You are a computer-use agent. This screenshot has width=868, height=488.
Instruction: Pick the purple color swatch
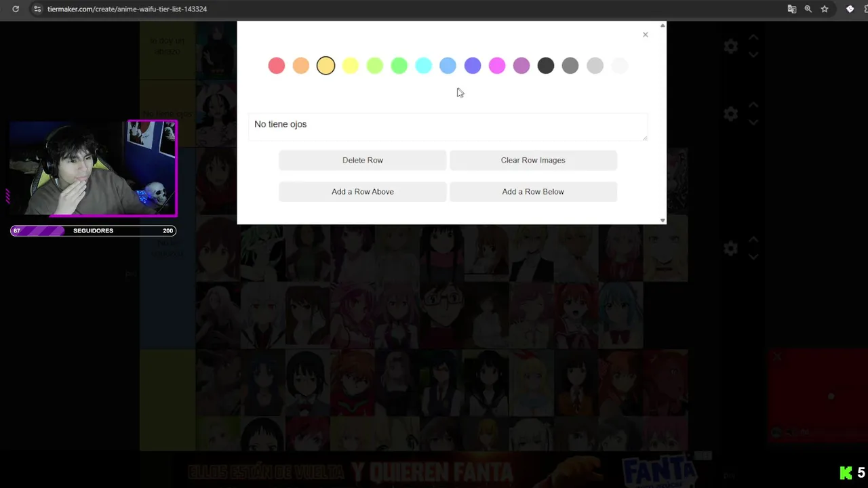click(x=521, y=66)
